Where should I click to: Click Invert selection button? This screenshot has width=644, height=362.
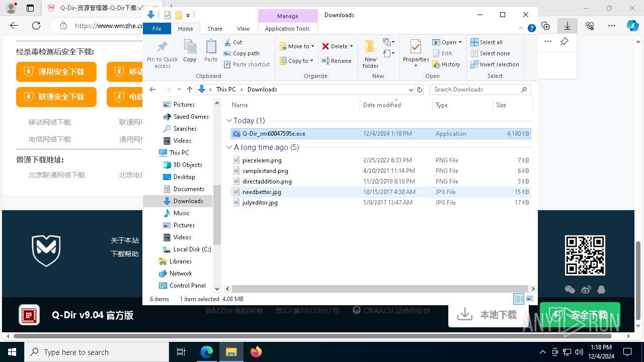(x=495, y=64)
